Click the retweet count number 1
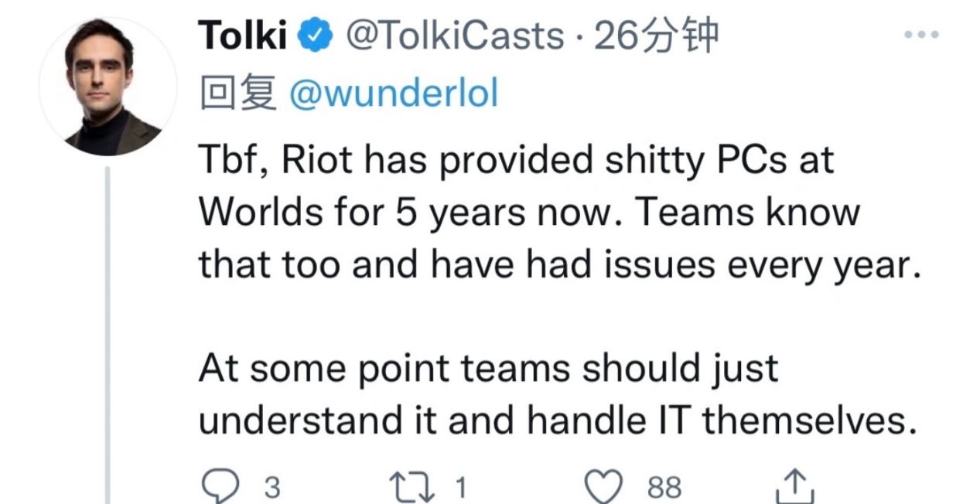 460,488
